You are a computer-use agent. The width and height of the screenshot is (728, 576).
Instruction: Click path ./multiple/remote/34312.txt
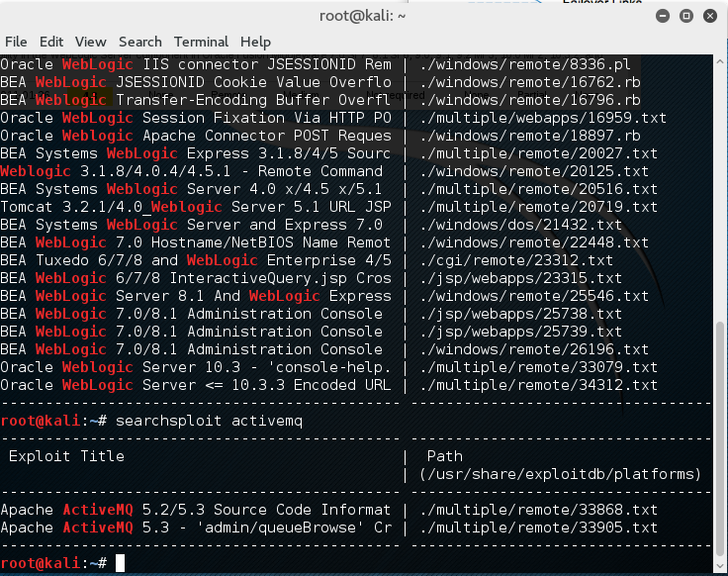pos(538,385)
